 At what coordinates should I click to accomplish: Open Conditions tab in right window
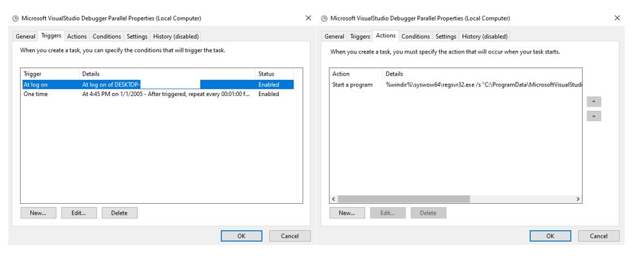coord(415,36)
